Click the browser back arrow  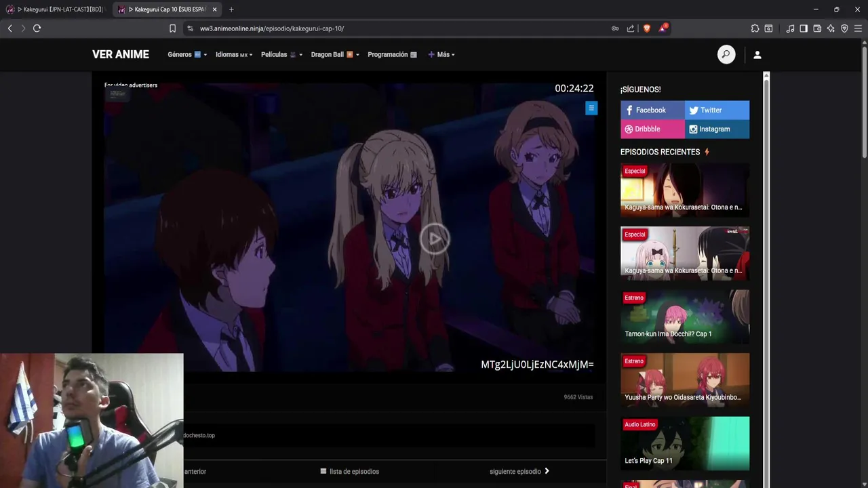[9, 28]
